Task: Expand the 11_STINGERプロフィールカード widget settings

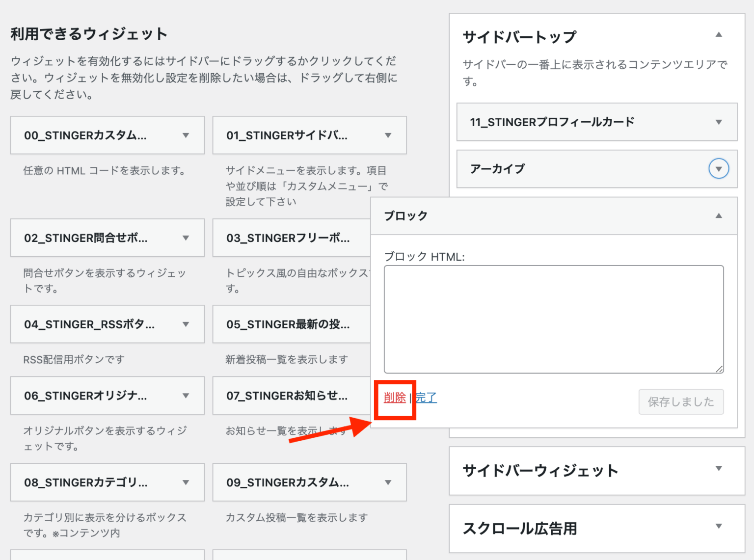Action: (718, 122)
